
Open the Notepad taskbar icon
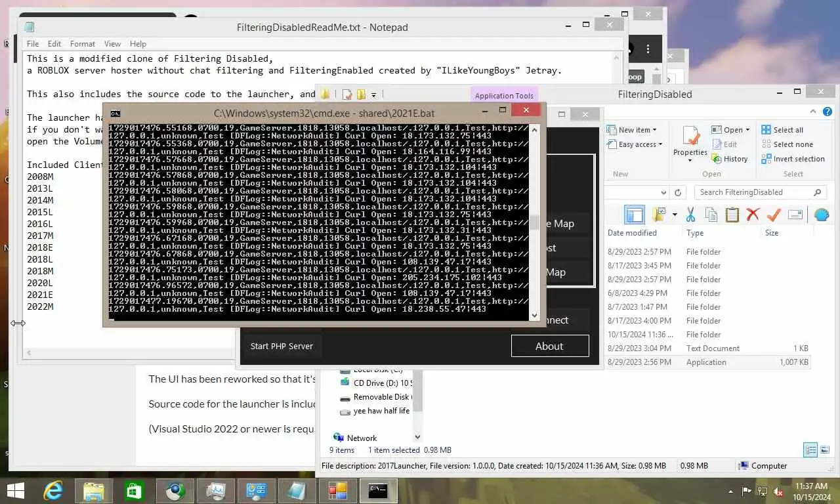(297, 491)
